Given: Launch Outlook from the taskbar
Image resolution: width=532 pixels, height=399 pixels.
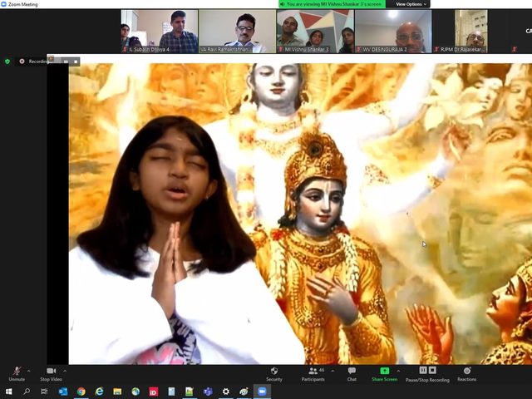Looking at the screenshot, I should pyautogui.click(x=63, y=392).
